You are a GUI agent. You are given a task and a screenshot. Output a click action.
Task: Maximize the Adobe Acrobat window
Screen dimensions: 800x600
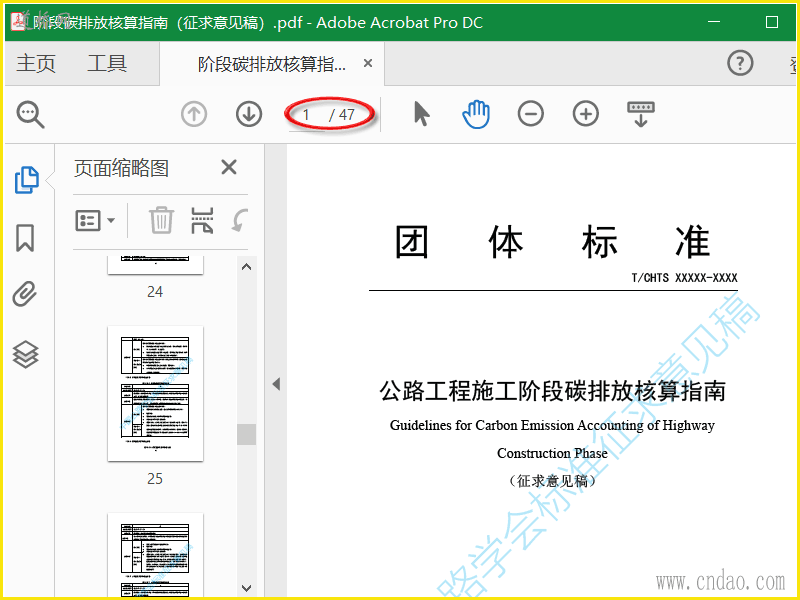click(772, 22)
